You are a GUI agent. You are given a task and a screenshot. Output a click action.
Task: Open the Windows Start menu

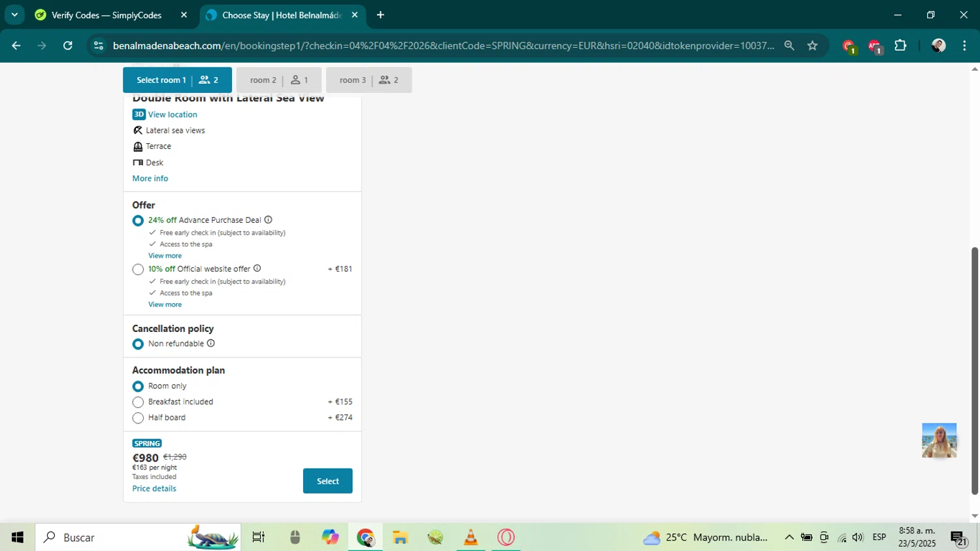(x=18, y=537)
